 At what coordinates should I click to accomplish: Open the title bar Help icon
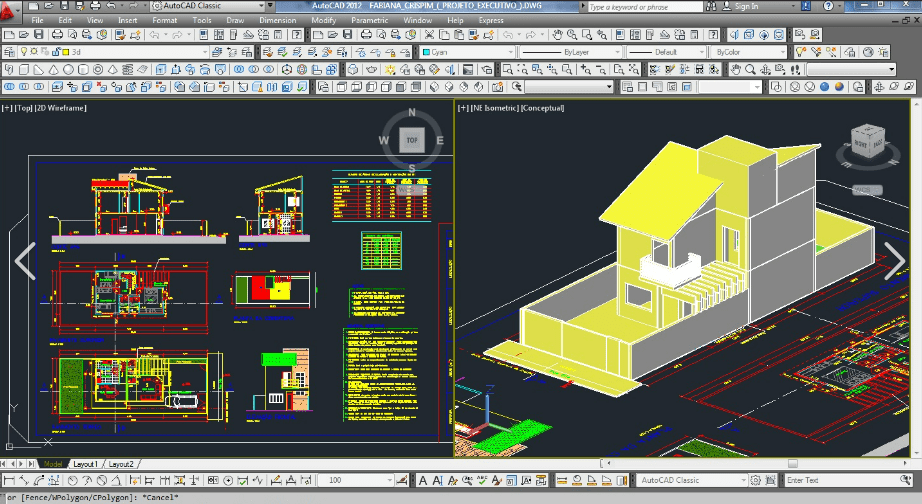tap(830, 6)
